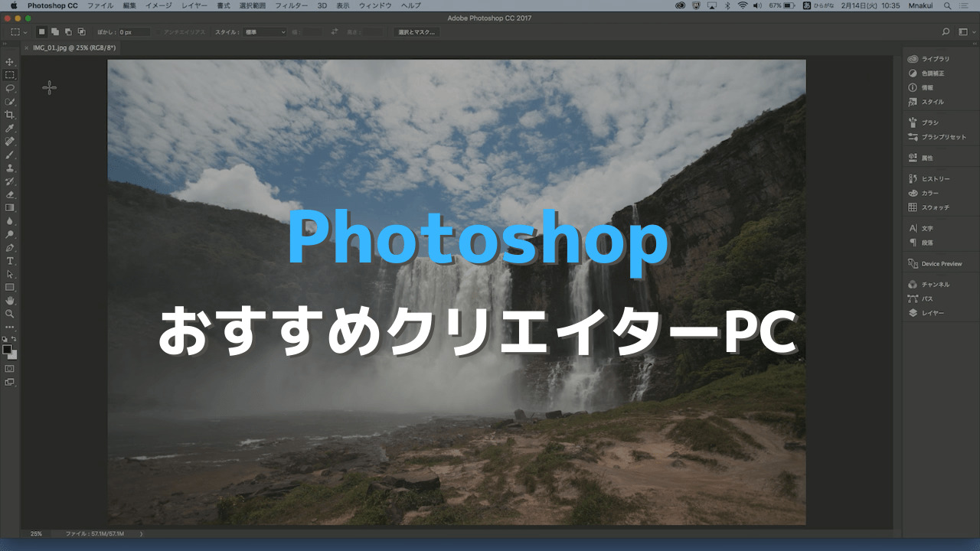Open the 情報 panel

tap(921, 88)
